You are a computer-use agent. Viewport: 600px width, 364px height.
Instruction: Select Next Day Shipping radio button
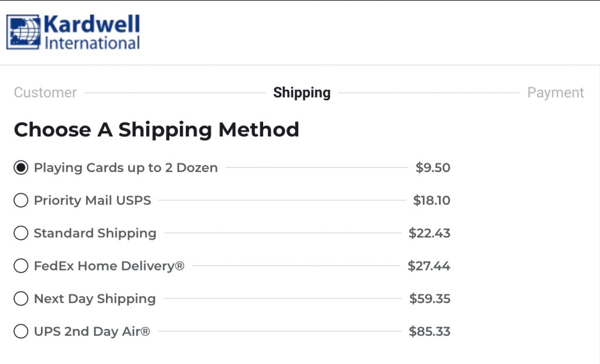(x=21, y=298)
